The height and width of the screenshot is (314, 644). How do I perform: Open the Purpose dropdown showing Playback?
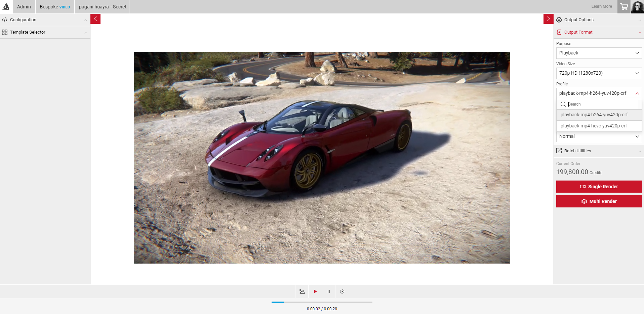click(599, 53)
